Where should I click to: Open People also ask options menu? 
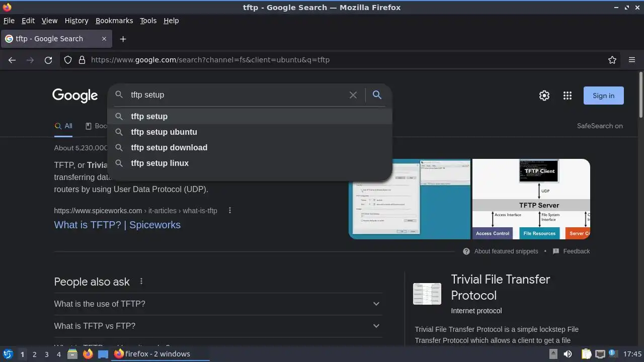coord(141,282)
